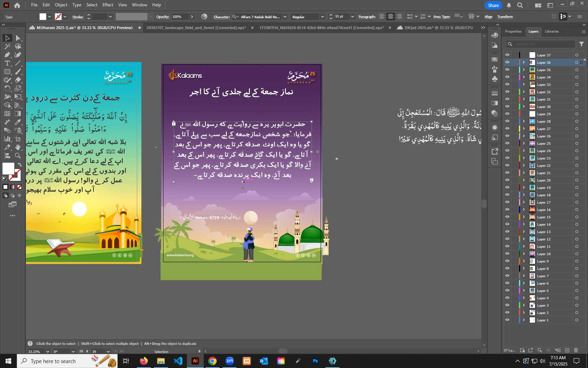The image size is (588, 368).
Task: Open the Opacity value flyout arrow
Action: point(192,17)
